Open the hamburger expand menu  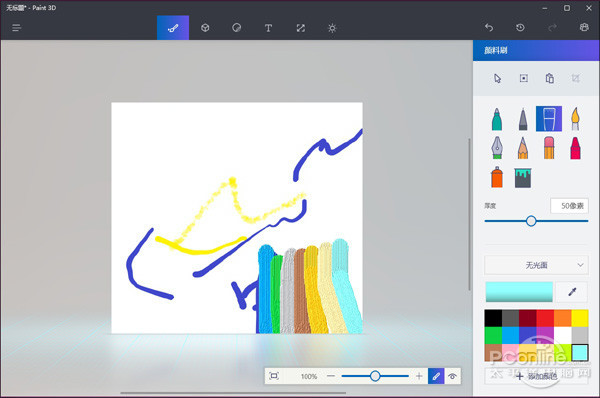[16, 28]
